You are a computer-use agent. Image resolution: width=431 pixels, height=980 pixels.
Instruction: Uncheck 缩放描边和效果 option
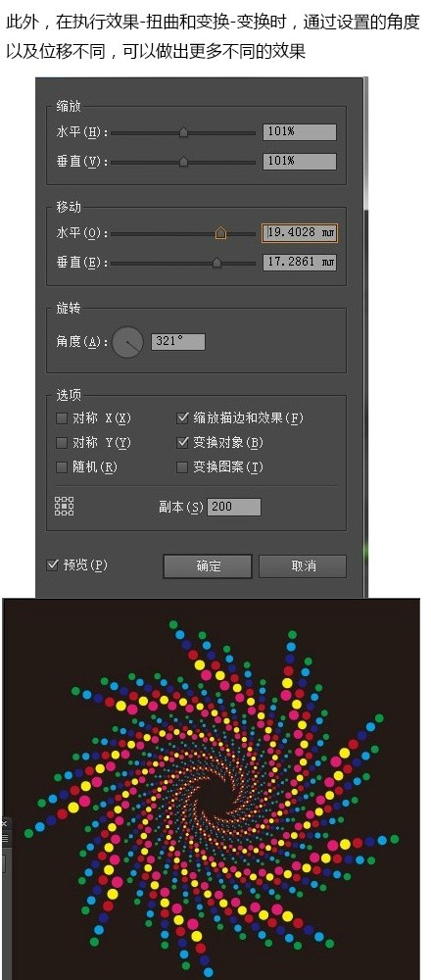pos(182,418)
